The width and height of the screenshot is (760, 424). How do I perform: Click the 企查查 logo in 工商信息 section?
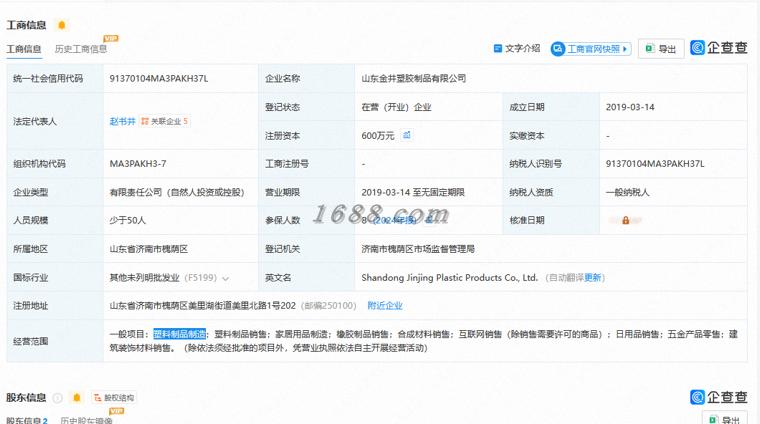719,47
